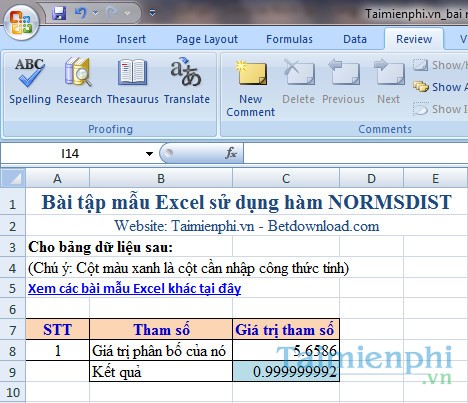Undo the last action
This screenshot has width=468, height=403.
[81, 13]
